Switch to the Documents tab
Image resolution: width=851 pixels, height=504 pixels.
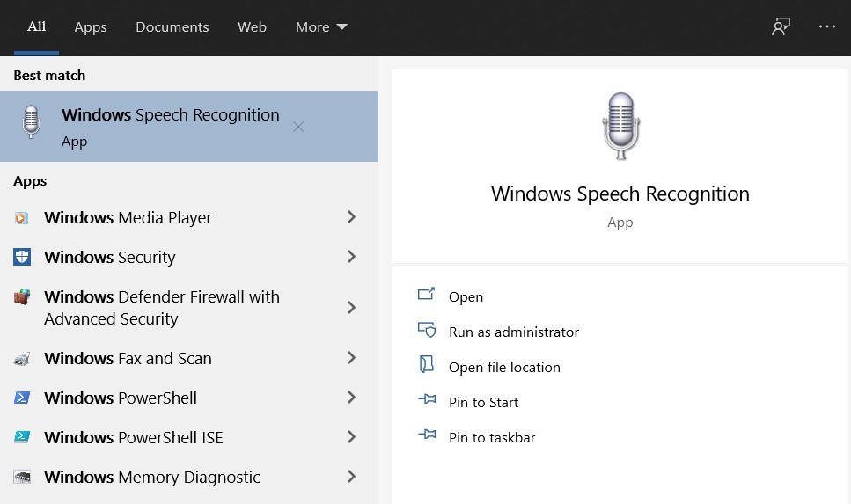[172, 27]
